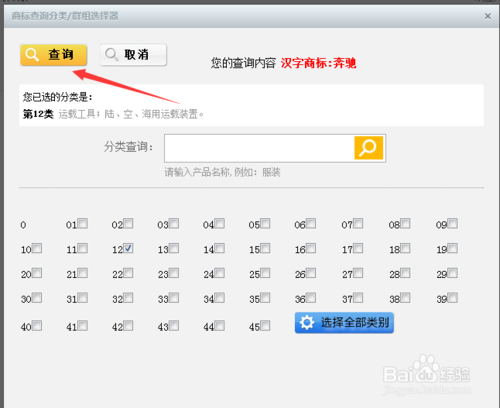
Task: Check category 27 checkbox
Action: pos(358,273)
